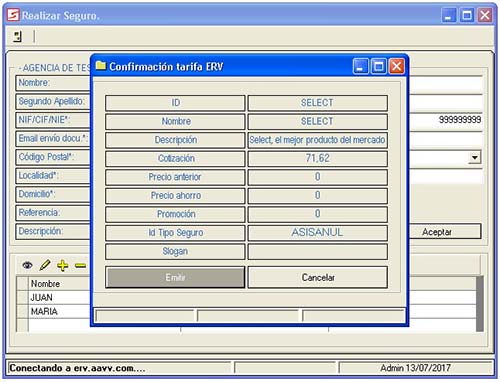Viewport: 500px width, 382px height.
Task: Click the ASISANUL value field
Action: 318,232
